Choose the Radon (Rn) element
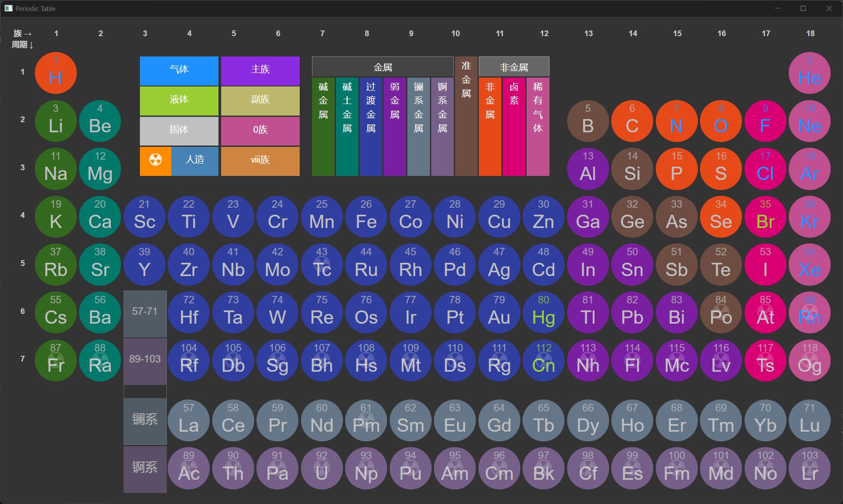This screenshot has width=843, height=504. point(809,313)
